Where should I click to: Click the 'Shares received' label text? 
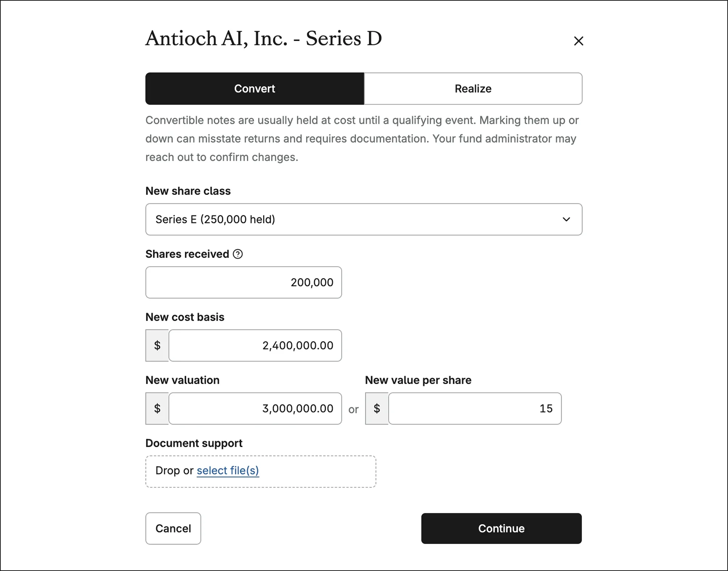pyautogui.click(x=187, y=254)
